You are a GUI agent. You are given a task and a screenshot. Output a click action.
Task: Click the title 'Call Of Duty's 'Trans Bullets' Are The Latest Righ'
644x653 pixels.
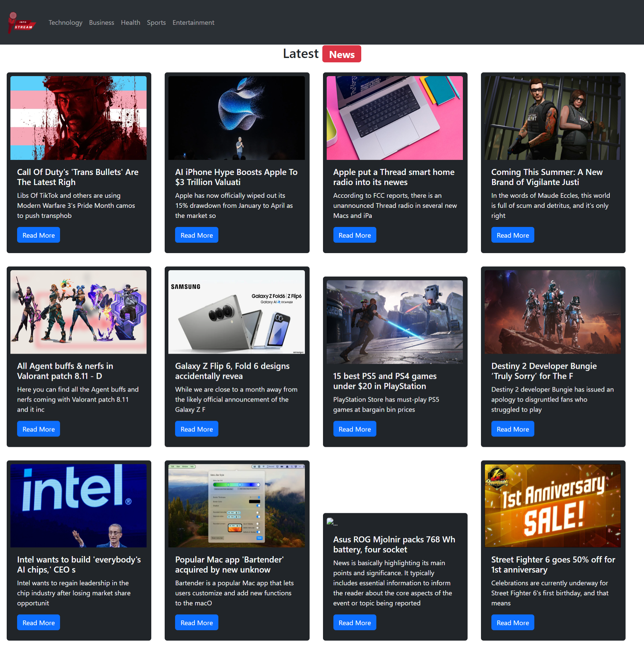78,177
